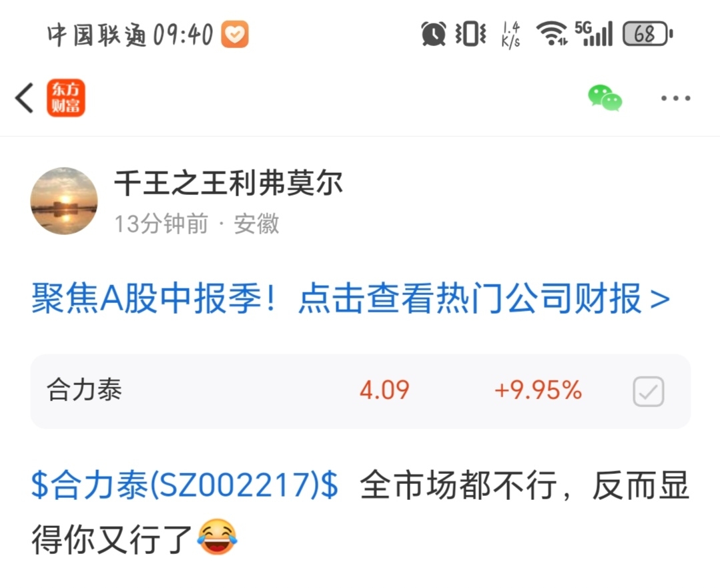
Task: Tap the Wi-Fi signal status icon
Action: click(x=551, y=33)
